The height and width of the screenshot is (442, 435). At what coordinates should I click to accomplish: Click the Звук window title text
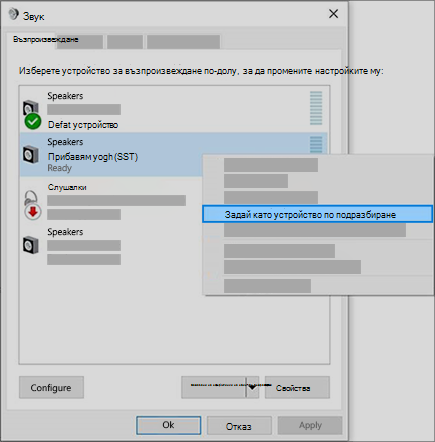[x=34, y=16]
